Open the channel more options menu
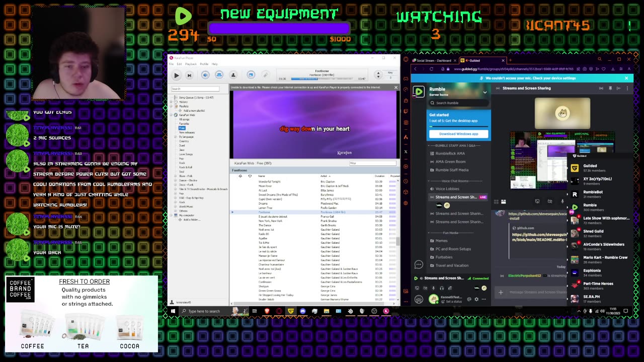 [627, 88]
